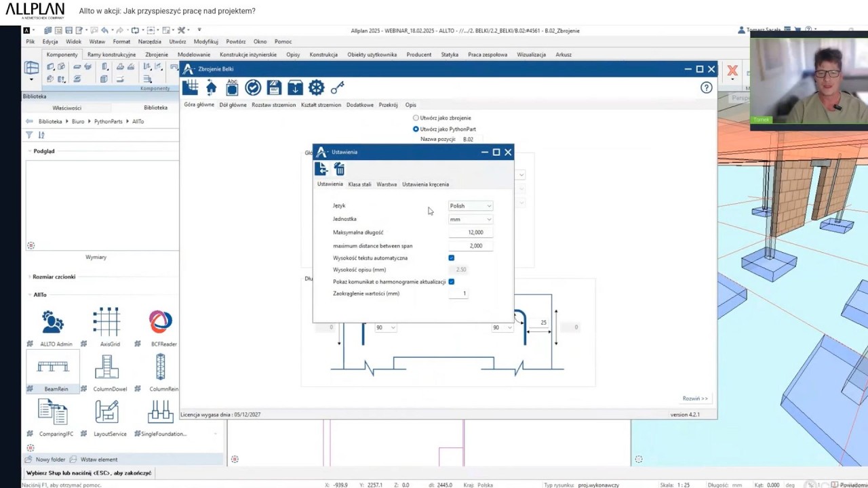Switch to Dół główne tab
868x488 pixels.
tap(233, 105)
